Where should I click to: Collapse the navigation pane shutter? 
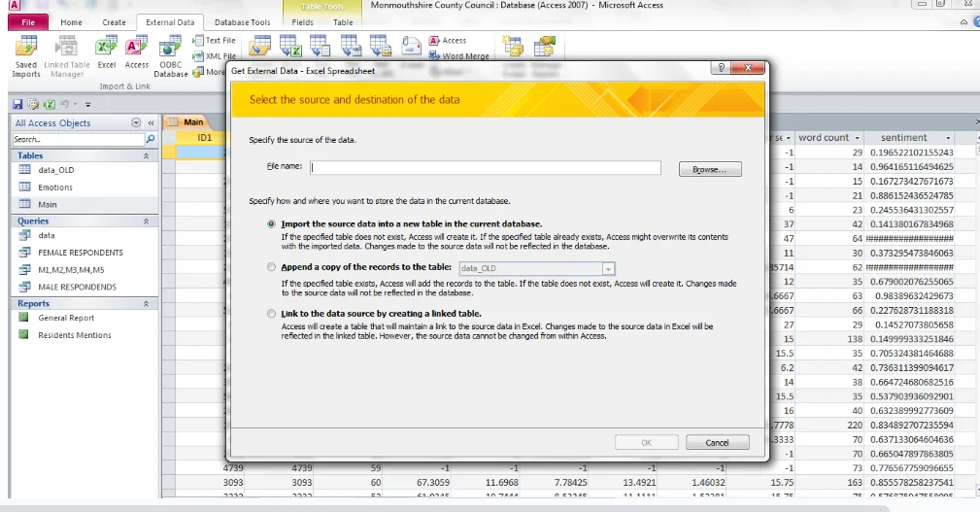pos(151,123)
